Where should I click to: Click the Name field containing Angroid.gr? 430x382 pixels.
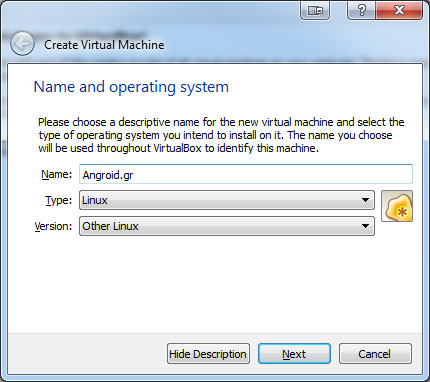tap(246, 174)
